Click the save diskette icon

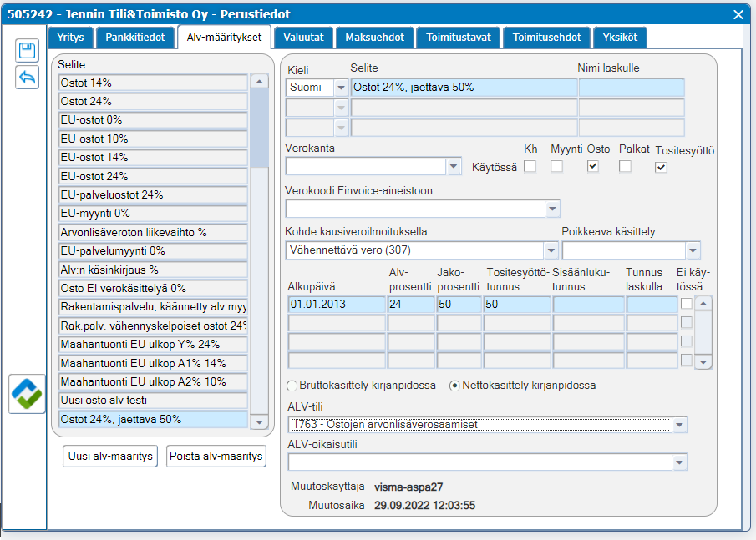pos(27,51)
